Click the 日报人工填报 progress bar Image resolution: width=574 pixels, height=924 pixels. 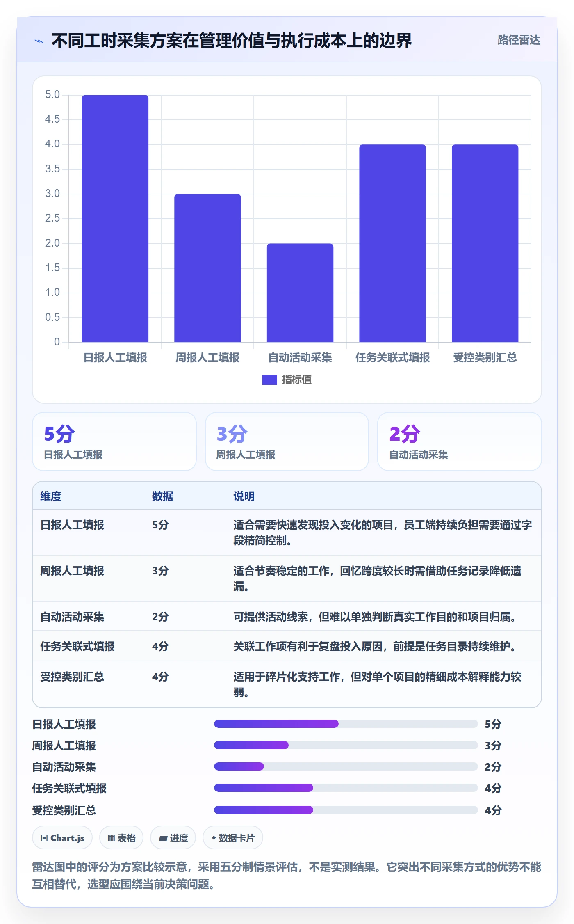346,724
